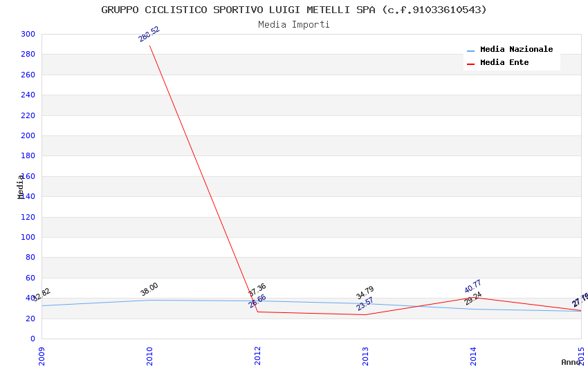Viewport: 588px width, 380px height.
Task: Click the x-axis year label 2015
Action: coord(581,356)
